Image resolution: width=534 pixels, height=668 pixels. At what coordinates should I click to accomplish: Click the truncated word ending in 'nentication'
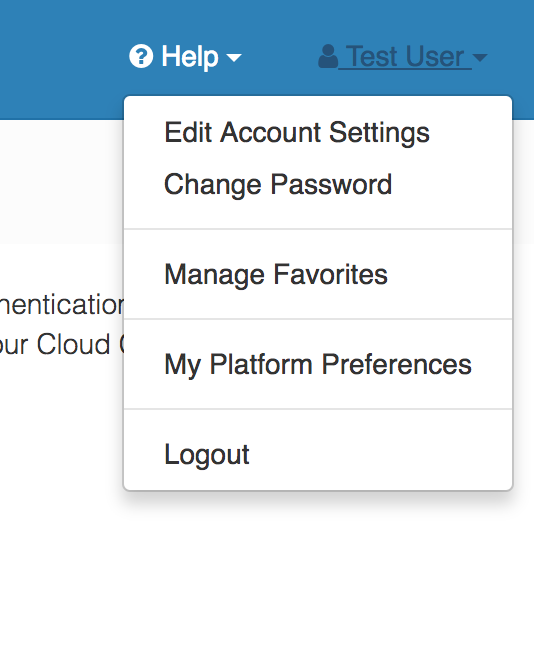click(62, 304)
